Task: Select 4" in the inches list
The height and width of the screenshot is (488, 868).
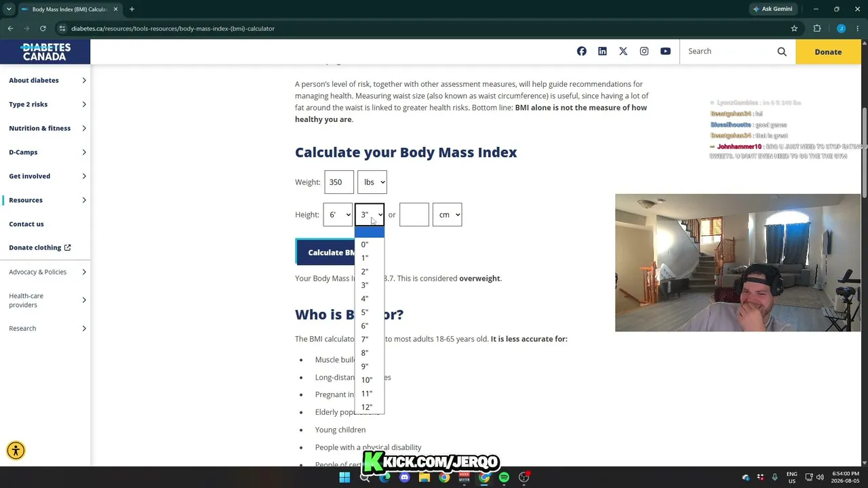Action: (x=370, y=299)
